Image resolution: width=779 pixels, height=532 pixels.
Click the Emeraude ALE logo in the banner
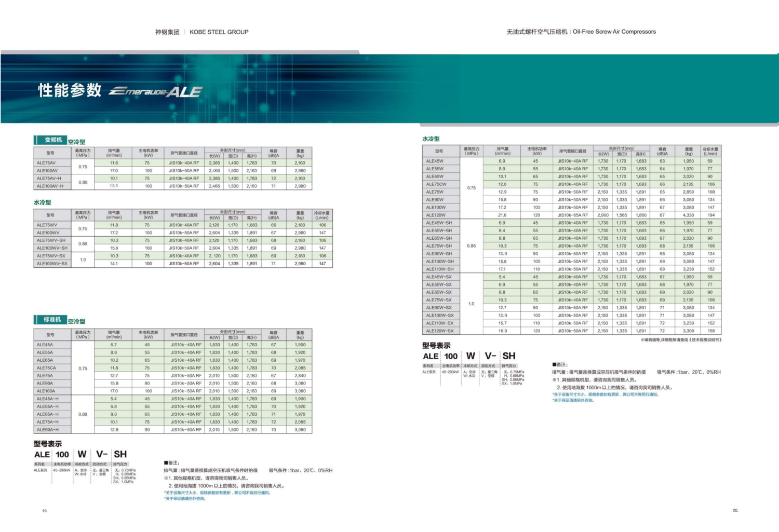[155, 92]
